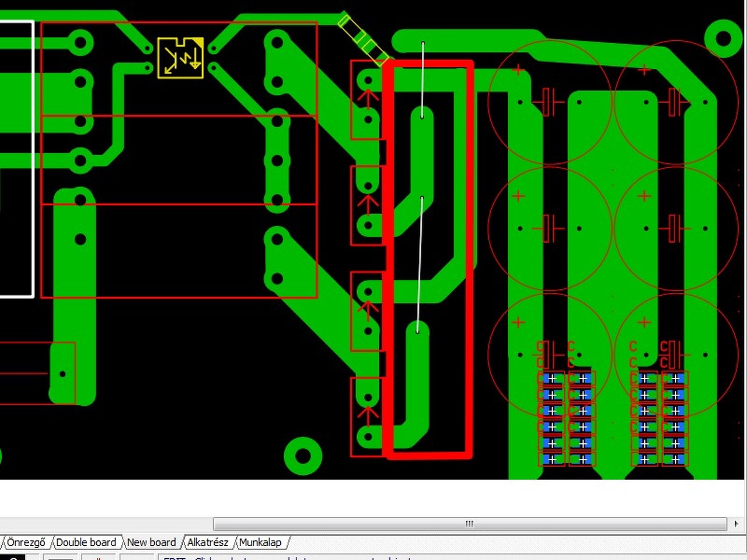
Task: Select the New board tab
Action: (151, 542)
